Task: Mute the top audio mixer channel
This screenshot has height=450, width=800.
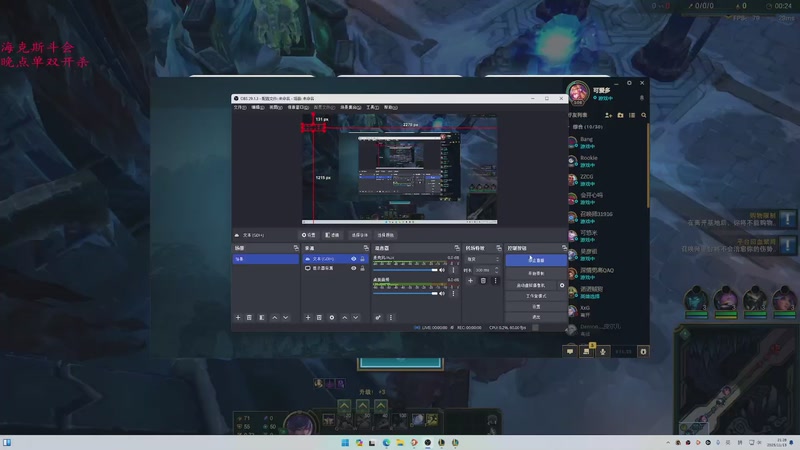Action: 442,270
